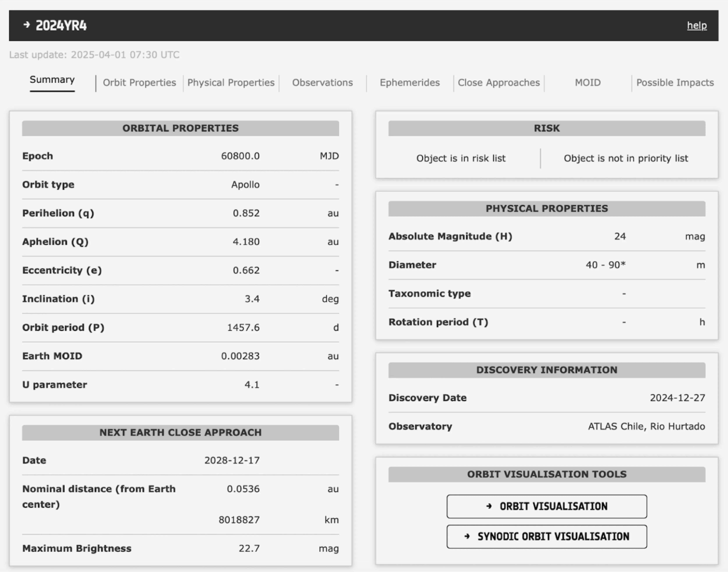Click the arrow icon in ORBIT VISUALISATION button

coord(489,506)
